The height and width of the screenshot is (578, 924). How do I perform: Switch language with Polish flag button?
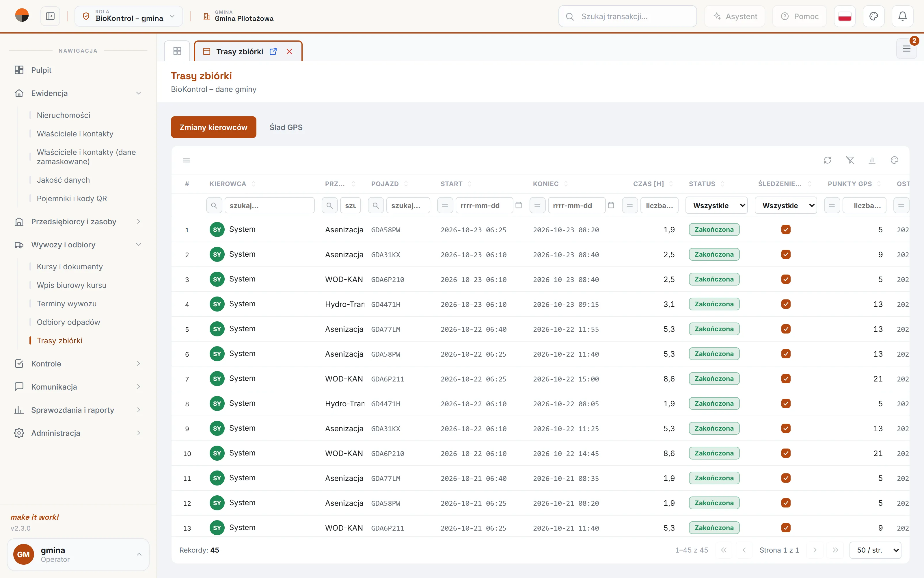tap(845, 16)
